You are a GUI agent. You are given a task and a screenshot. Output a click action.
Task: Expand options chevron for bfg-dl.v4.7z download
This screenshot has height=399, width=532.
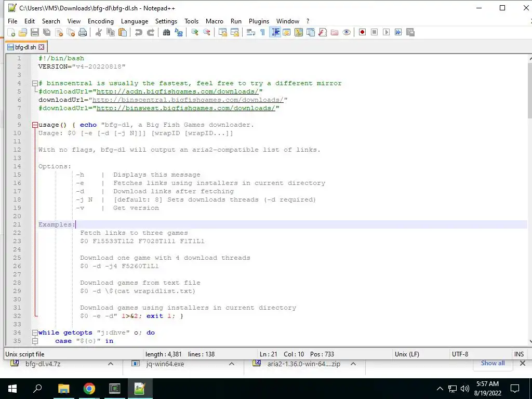click(111, 364)
